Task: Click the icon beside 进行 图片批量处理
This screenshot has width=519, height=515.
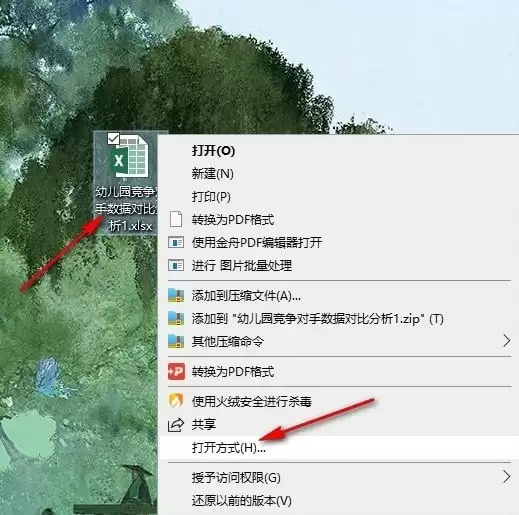Action: click(176, 265)
